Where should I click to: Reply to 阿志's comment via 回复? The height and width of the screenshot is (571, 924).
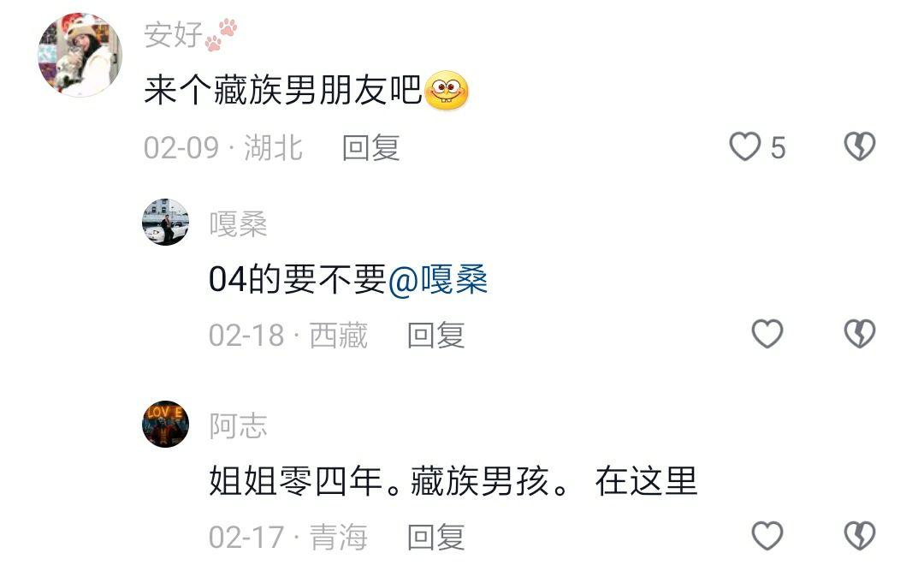point(436,537)
